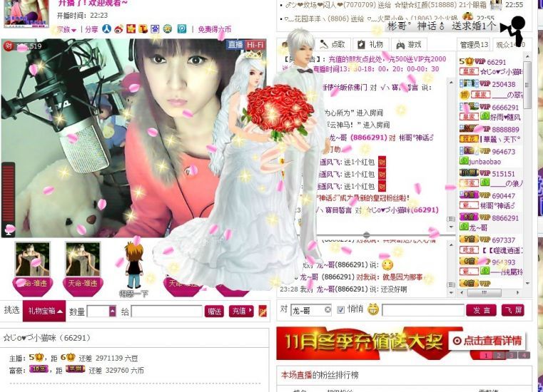
Task: Open the 管理员13 admins tab
Action: point(474,45)
